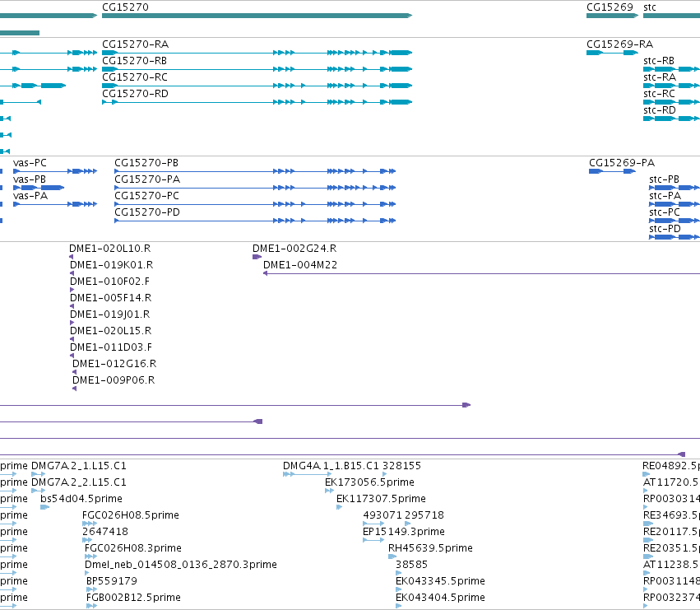
Task: Select transcript CG15270-RB
Action: [257, 69]
